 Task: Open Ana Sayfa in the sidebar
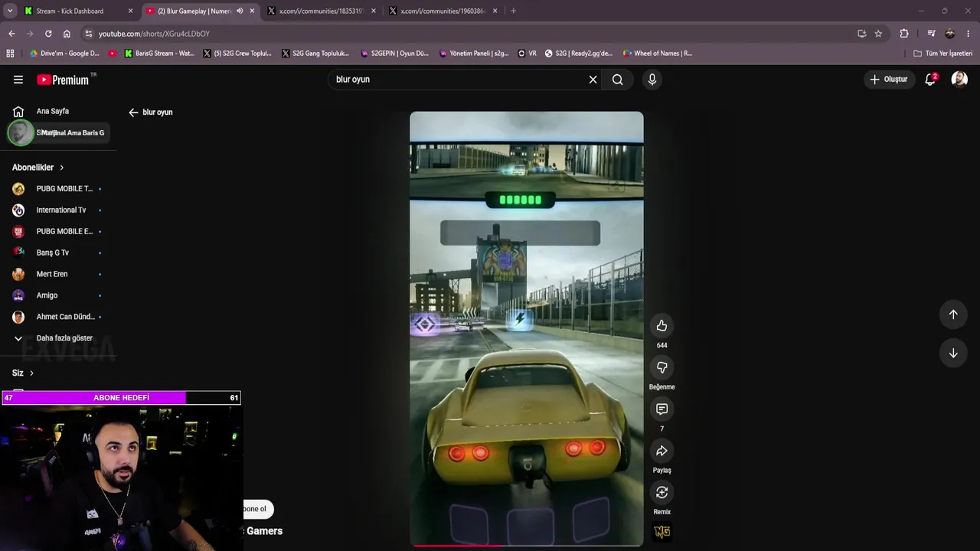[x=54, y=111]
